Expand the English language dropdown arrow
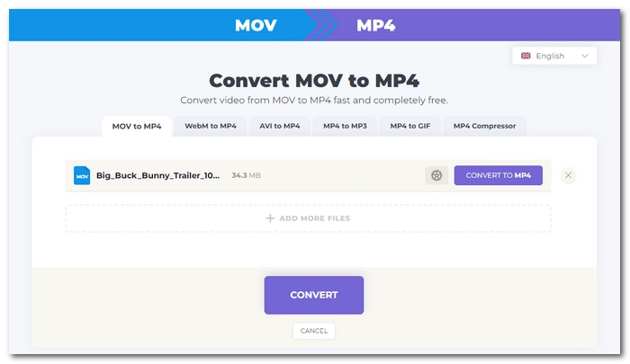 (x=584, y=56)
